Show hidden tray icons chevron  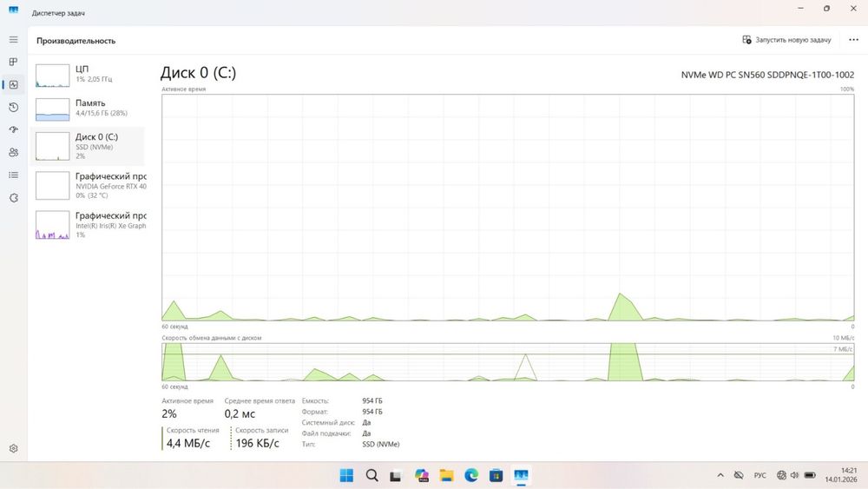[x=720, y=475]
